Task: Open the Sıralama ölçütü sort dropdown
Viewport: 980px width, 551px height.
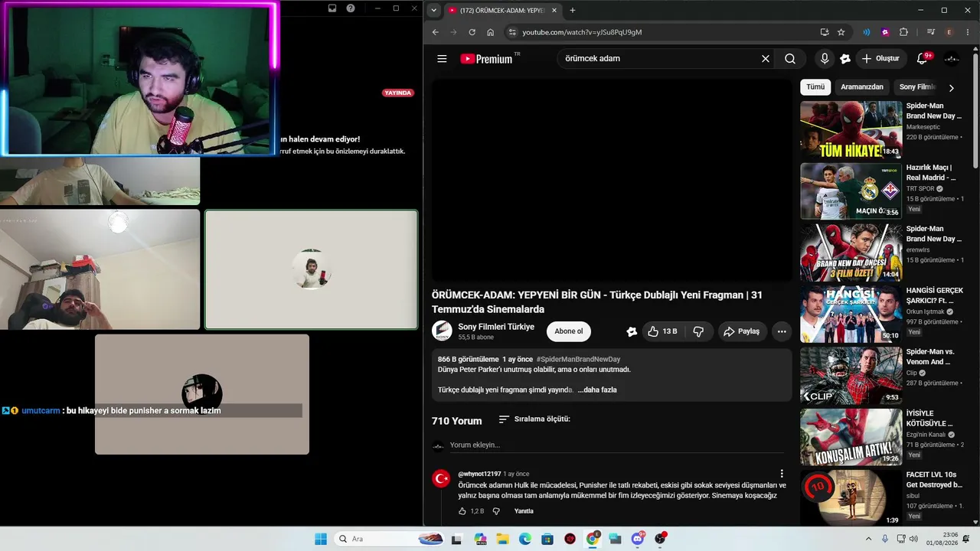Action: [x=534, y=419]
